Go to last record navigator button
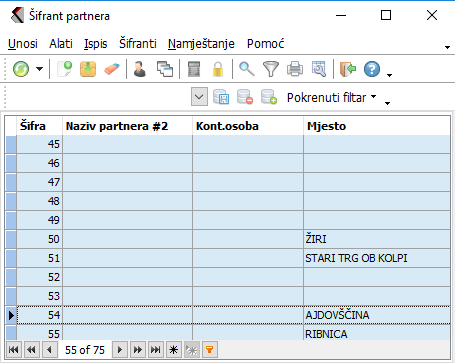The image size is (455, 363). coord(155,350)
